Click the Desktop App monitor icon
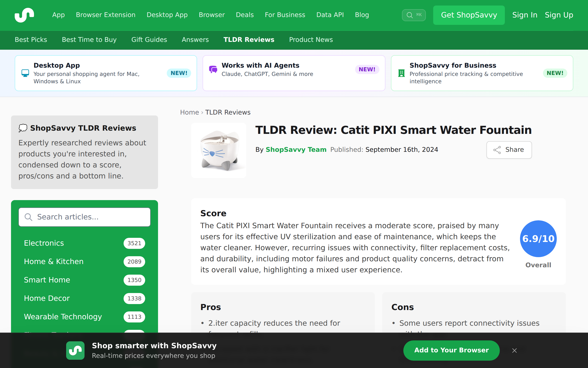The height and width of the screenshot is (368, 588). point(25,73)
